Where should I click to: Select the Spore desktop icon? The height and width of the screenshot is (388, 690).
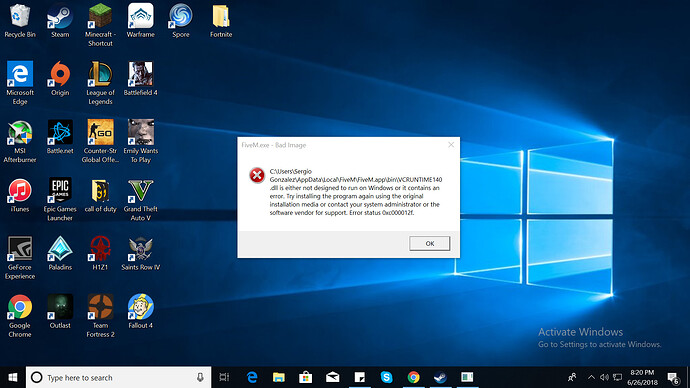tap(181, 21)
